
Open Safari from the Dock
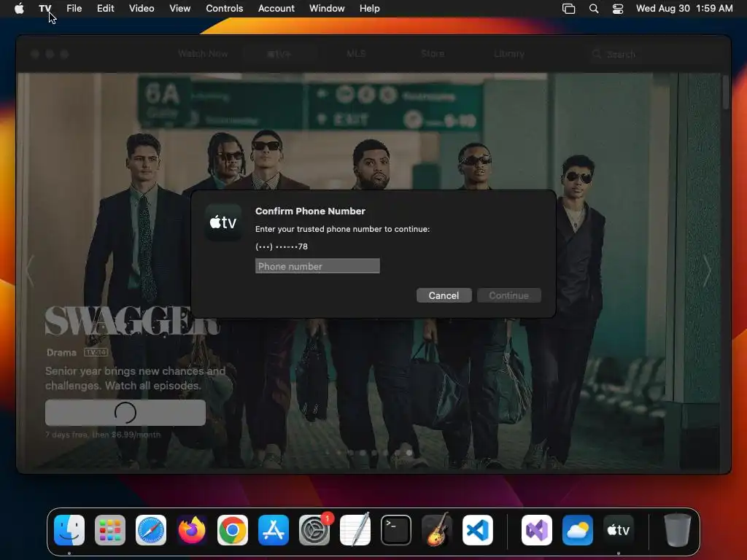[151, 530]
